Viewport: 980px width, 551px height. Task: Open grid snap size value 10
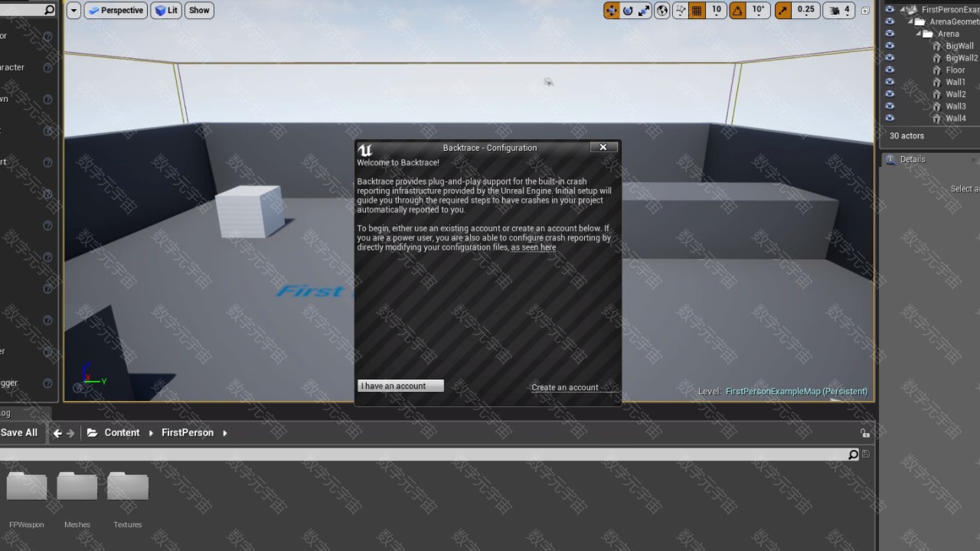click(x=716, y=10)
